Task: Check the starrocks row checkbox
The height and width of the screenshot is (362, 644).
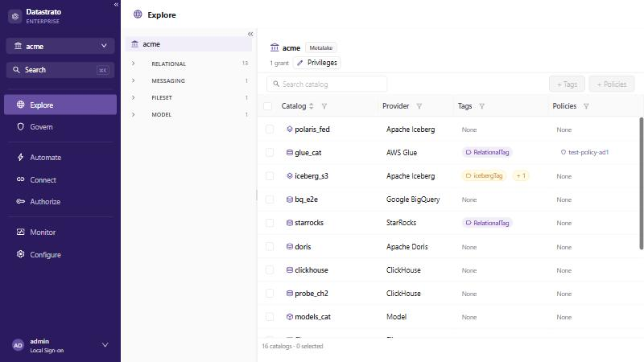Action: tap(270, 223)
